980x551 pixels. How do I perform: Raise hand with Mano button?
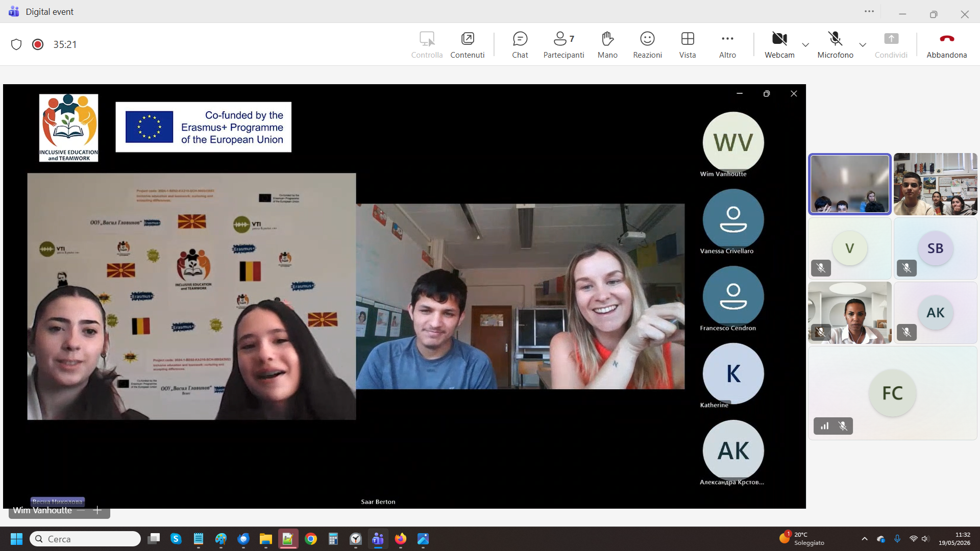tap(607, 45)
